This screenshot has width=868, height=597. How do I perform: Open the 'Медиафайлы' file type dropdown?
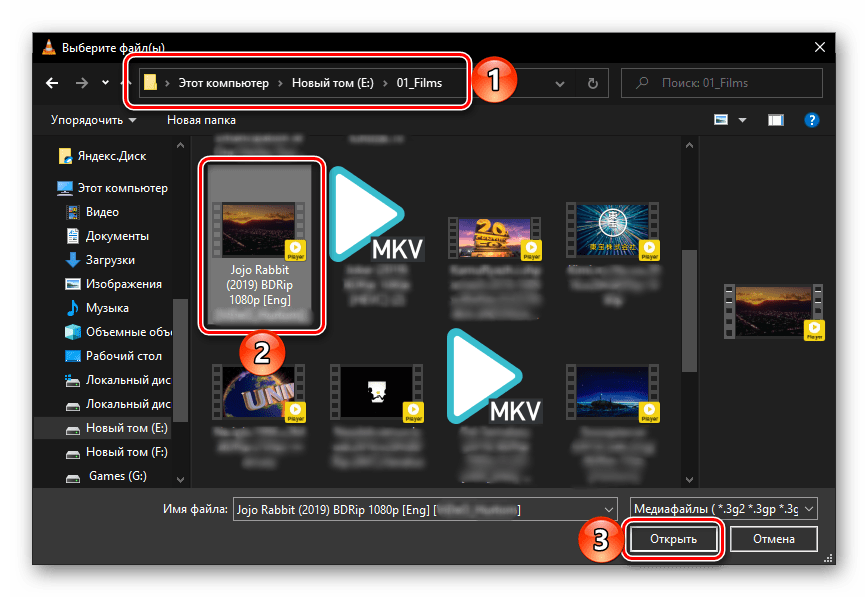(x=724, y=509)
